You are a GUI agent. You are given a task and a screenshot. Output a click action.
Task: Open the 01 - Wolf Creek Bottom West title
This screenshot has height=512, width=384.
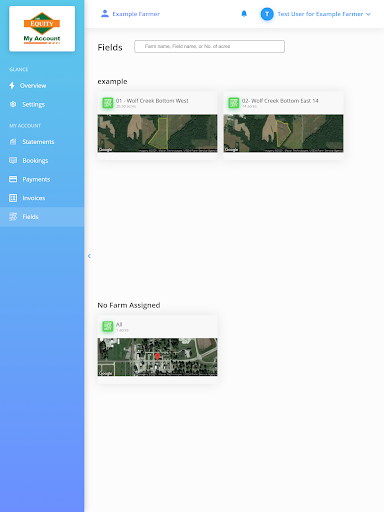coord(152,101)
